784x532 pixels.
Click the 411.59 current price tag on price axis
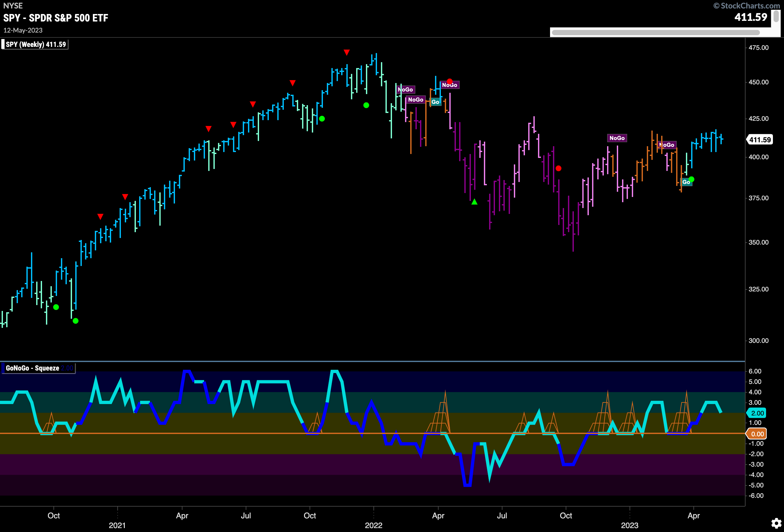pos(759,140)
